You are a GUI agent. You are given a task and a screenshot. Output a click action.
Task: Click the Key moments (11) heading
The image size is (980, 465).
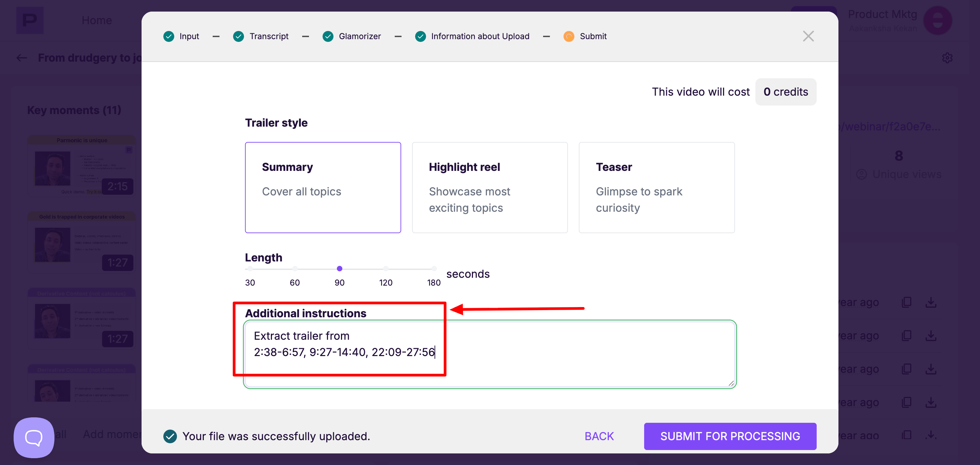pos(74,110)
